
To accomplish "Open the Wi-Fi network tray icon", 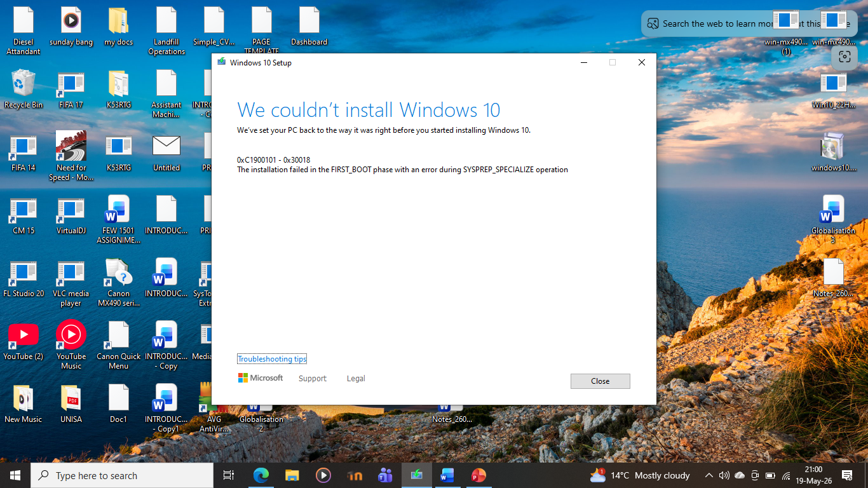I will pos(786,475).
